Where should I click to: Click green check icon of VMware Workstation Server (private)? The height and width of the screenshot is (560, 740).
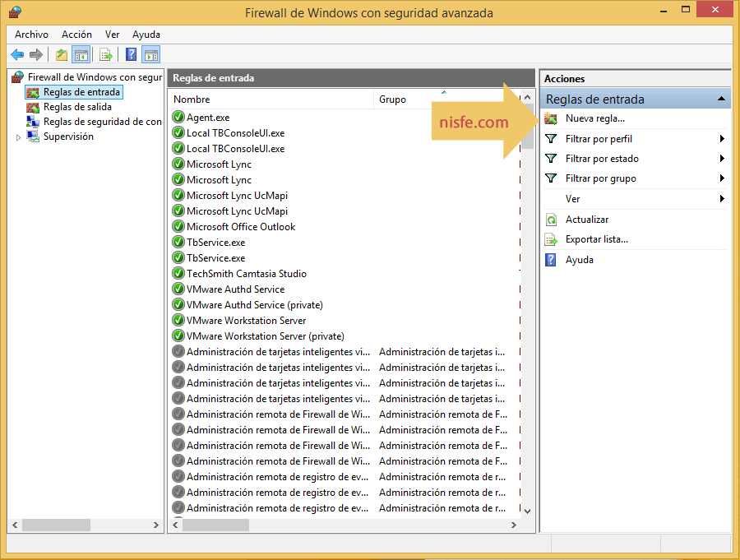tap(178, 336)
